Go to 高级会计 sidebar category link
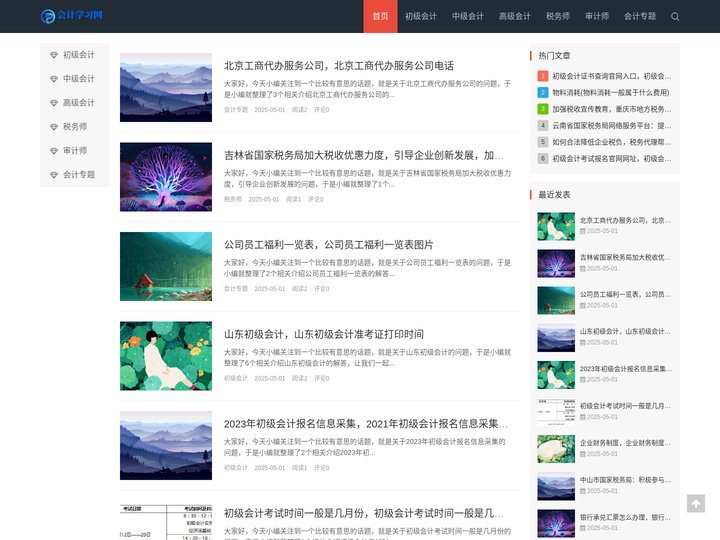720x540 pixels. tap(79, 102)
